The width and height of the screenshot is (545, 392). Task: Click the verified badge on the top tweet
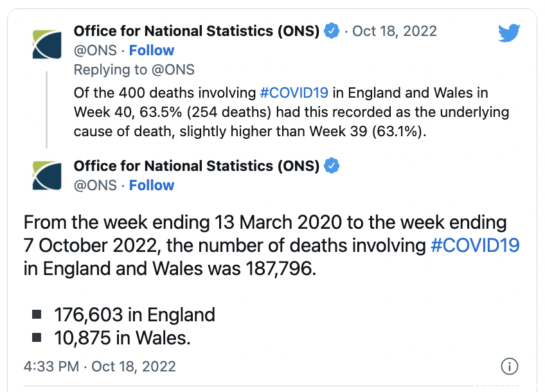tap(332, 31)
